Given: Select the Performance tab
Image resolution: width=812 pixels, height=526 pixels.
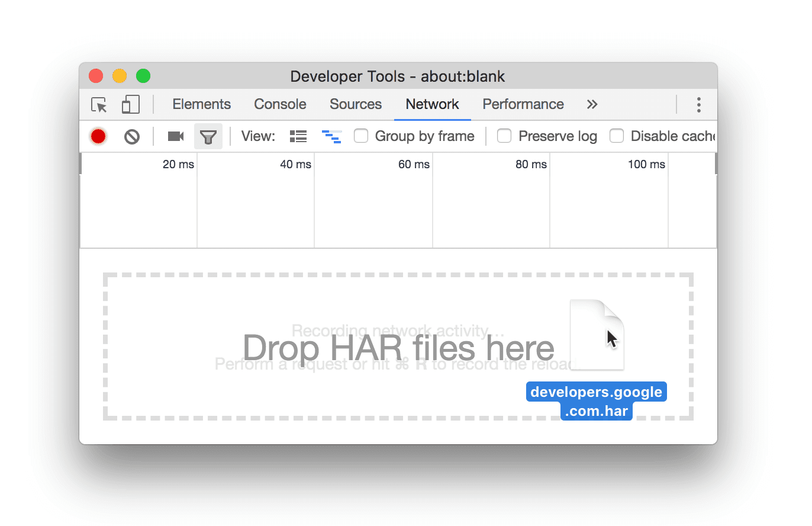Looking at the screenshot, I should (x=523, y=104).
